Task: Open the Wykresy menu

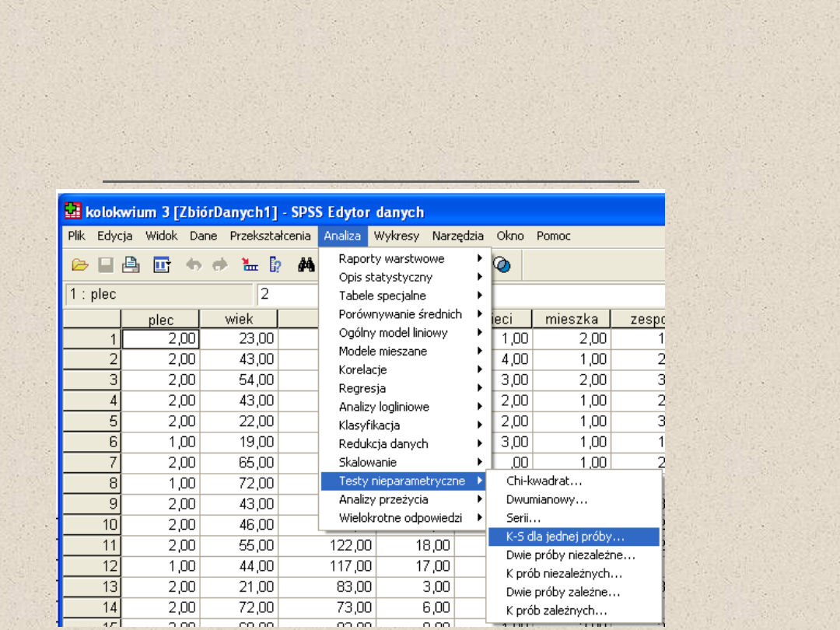Action: click(396, 236)
